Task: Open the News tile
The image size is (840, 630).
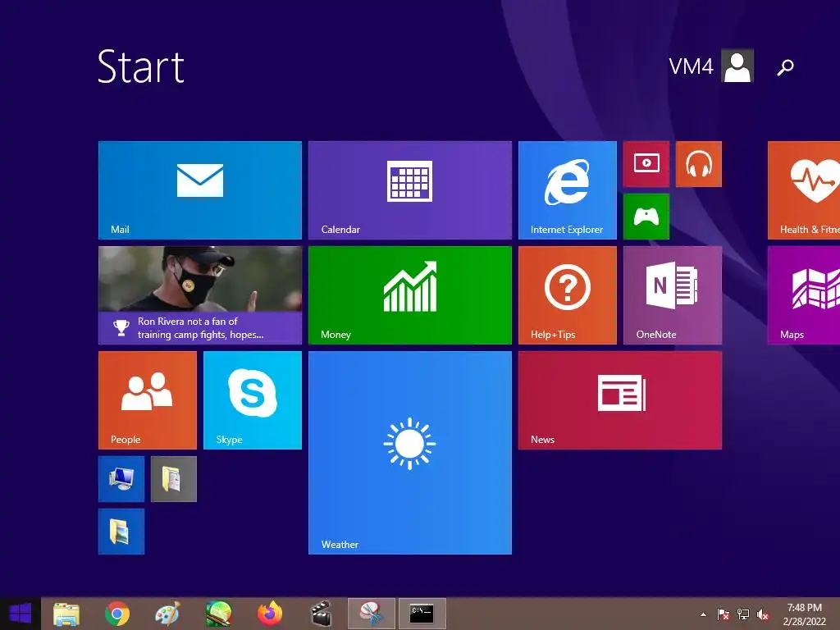Action: [620, 400]
